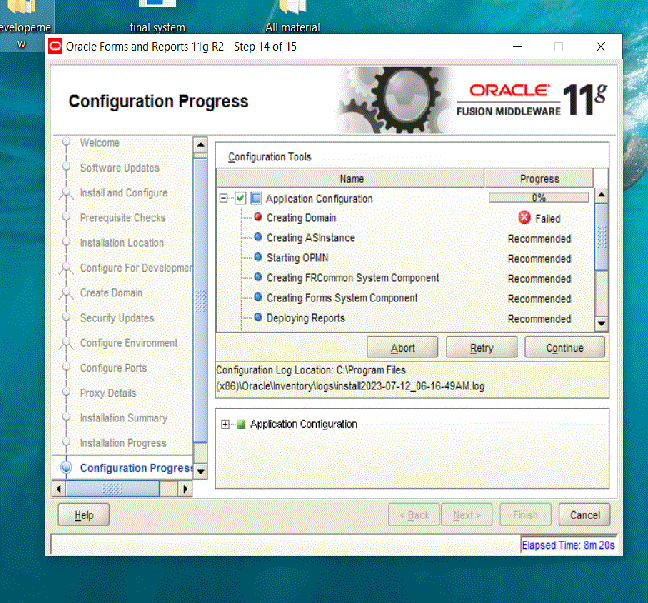Click the Deploying Reports blue bullet icon
Viewport: 648px width, 603px height.
pyautogui.click(x=258, y=317)
